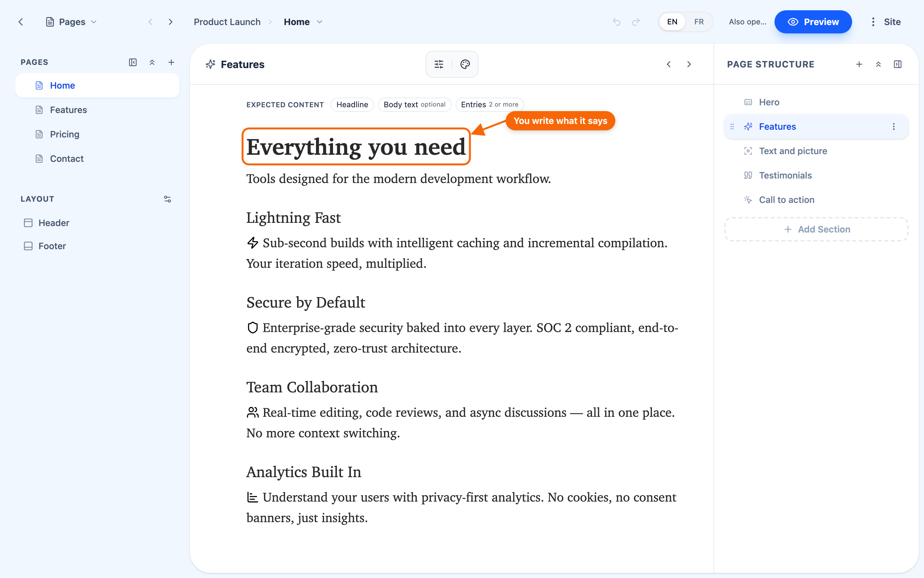Select the Home page in sidebar
Image resolution: width=924 pixels, height=578 pixels.
(97, 85)
